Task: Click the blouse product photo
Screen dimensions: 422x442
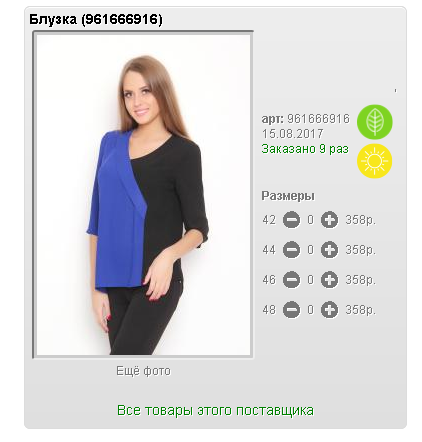Action: pyautogui.click(x=143, y=195)
